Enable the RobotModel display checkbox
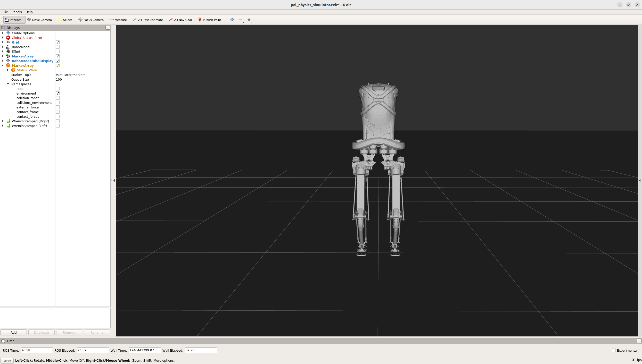Viewport: 642px width, 364px height. [58, 47]
